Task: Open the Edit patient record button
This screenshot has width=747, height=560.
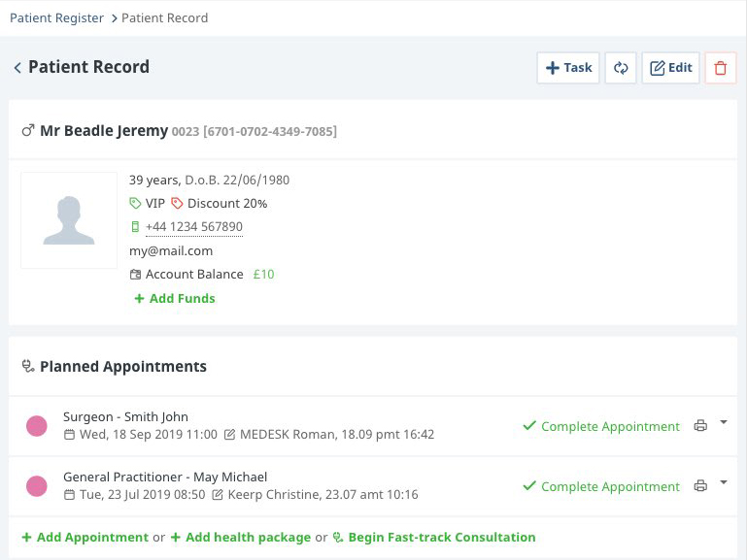Action: click(x=670, y=68)
